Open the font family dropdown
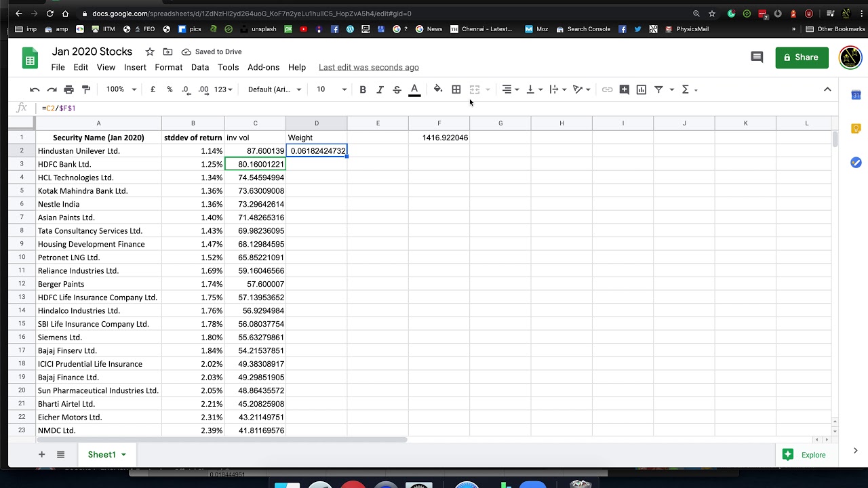 (275, 89)
